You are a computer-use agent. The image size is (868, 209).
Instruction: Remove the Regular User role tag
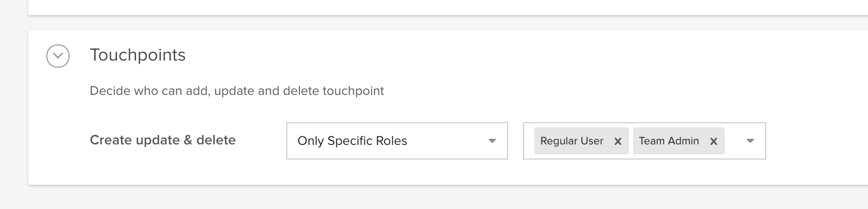coord(618,141)
